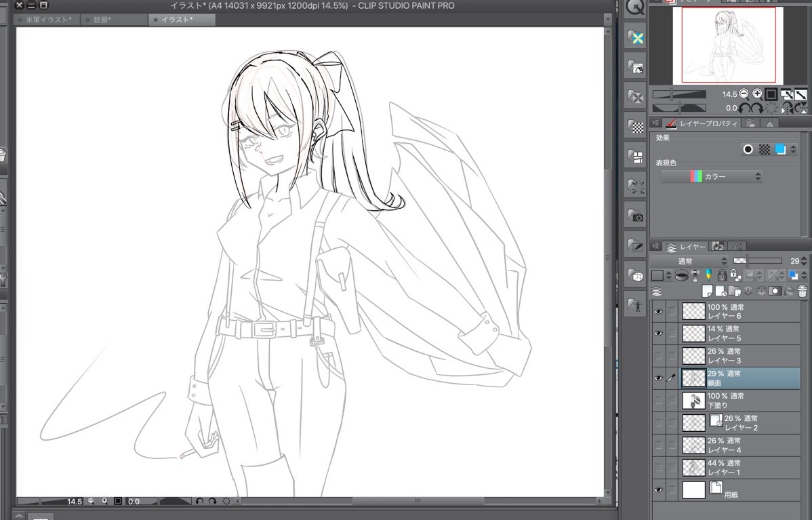Apply tone effect checkered icon

(765, 149)
